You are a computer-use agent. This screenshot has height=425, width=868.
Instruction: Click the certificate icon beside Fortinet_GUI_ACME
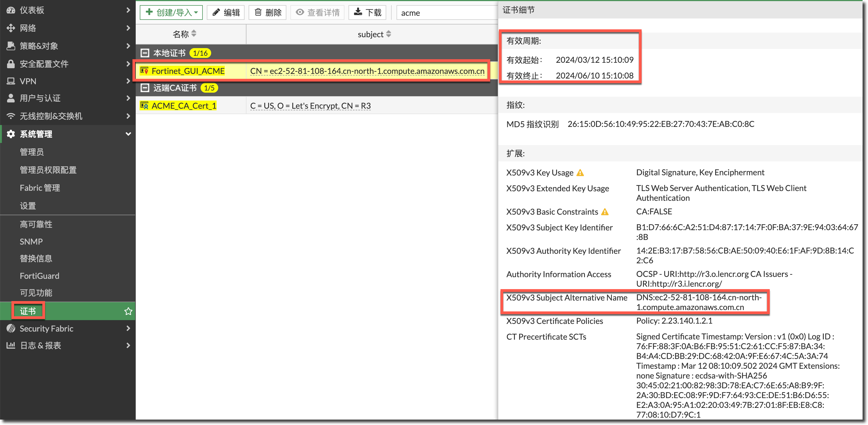click(x=145, y=71)
